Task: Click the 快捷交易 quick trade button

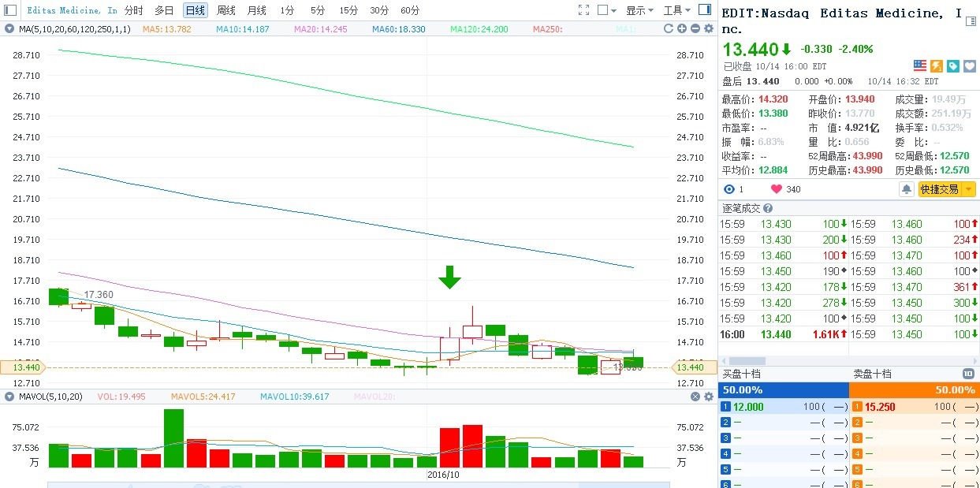Action: pyautogui.click(x=940, y=189)
